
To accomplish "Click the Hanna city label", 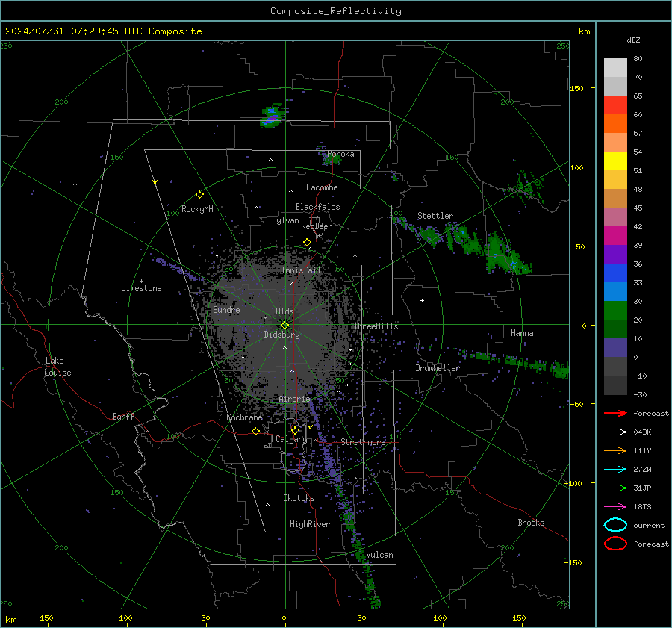I will [x=522, y=333].
